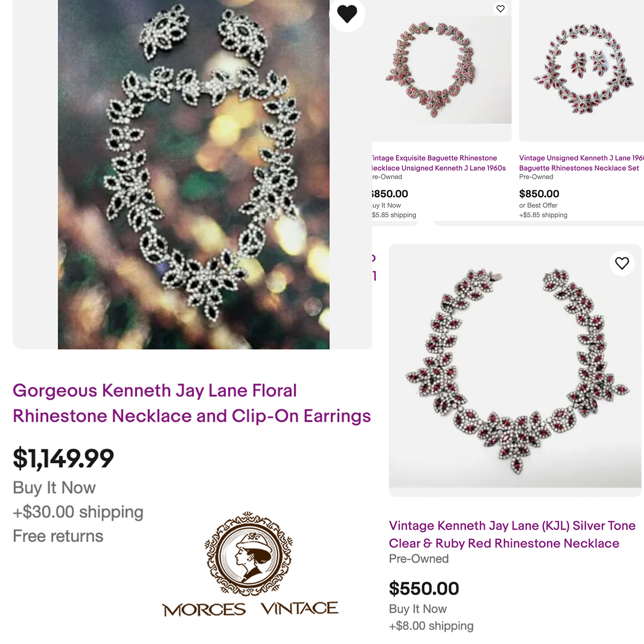Image resolution: width=644 pixels, height=644 pixels.
Task: View ruby red rhinestone necklace image
Action: [x=515, y=366]
